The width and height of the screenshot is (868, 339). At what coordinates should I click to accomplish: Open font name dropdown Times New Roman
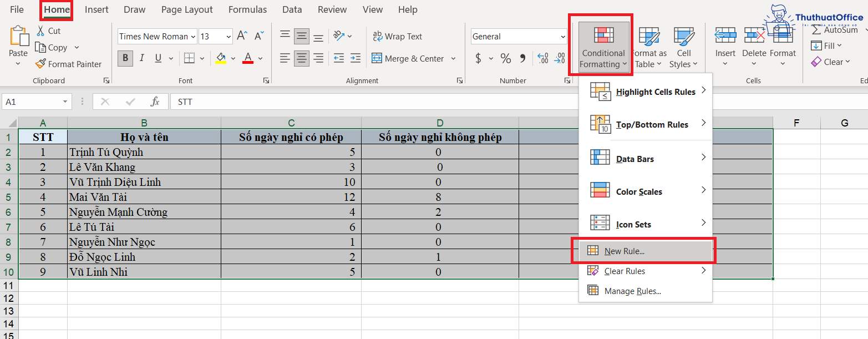193,37
